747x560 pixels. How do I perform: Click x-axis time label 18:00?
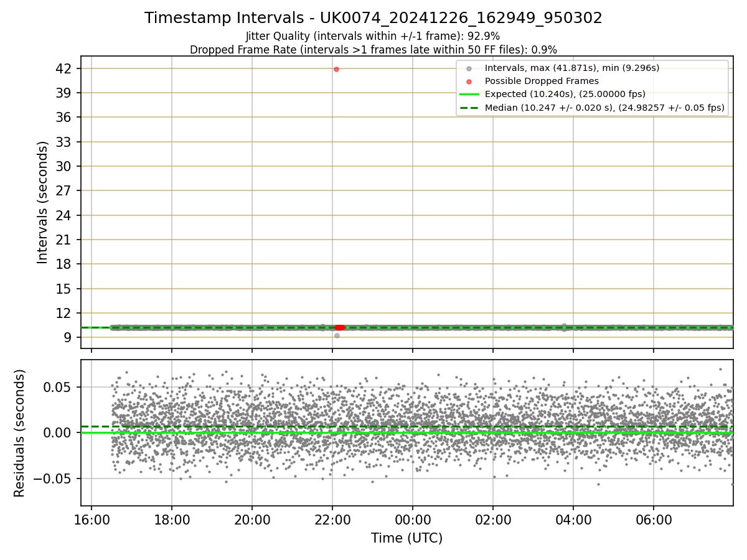[172, 520]
